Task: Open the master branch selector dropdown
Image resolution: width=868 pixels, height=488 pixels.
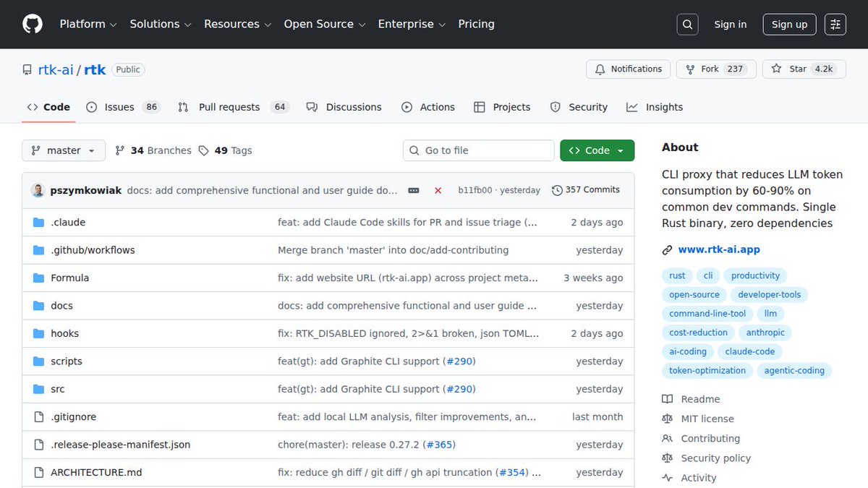Action: click(x=64, y=150)
